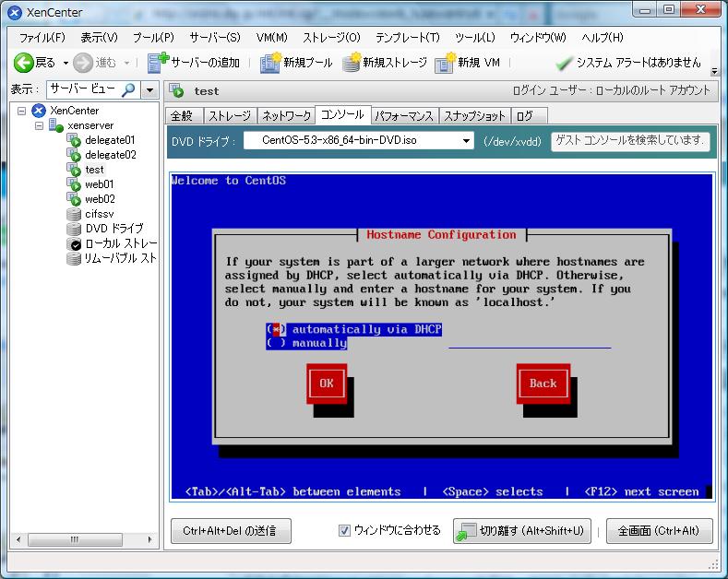728x579 pixels.
Task: Click the tree horizontal scrollbar thumb
Action: click(75, 539)
